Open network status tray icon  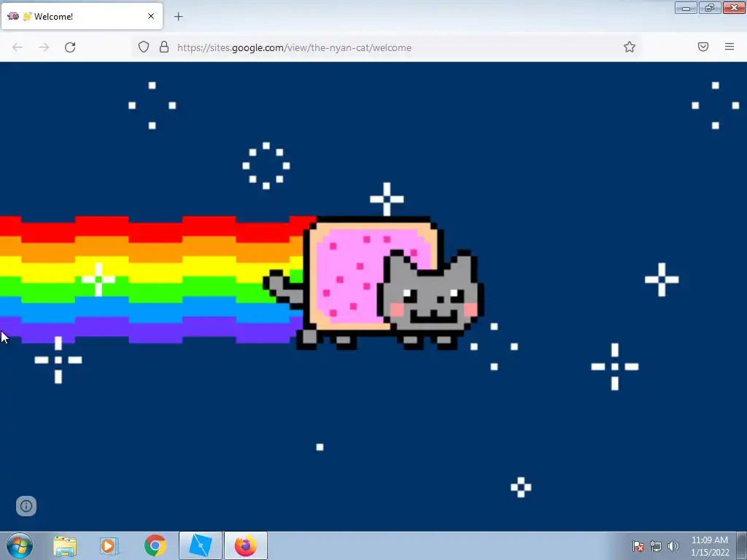[656, 546]
